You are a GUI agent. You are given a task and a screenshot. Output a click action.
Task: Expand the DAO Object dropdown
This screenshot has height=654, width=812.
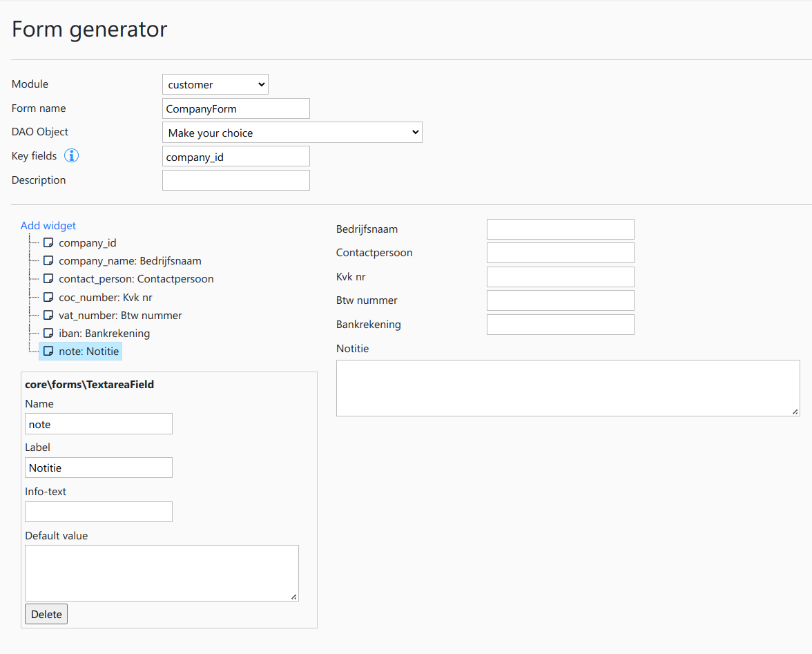pyautogui.click(x=291, y=133)
